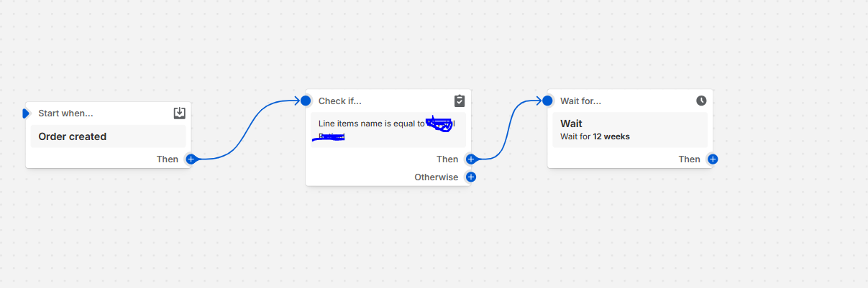This screenshot has width=868, height=288.
Task: Click plus icon after Wait step's Then
Action: 713,159
